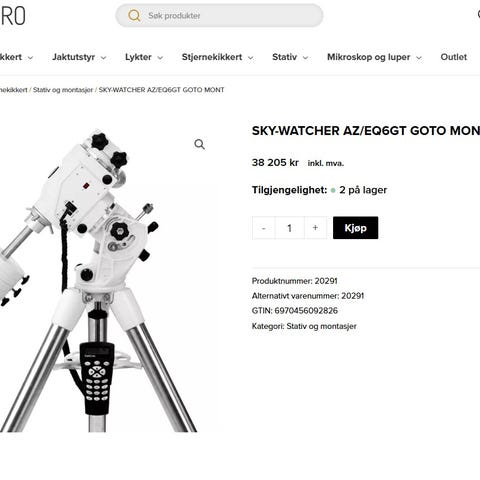Open the Mikroskop og luper menu
Viewport: 480px width, 480px height.
[x=368, y=57]
